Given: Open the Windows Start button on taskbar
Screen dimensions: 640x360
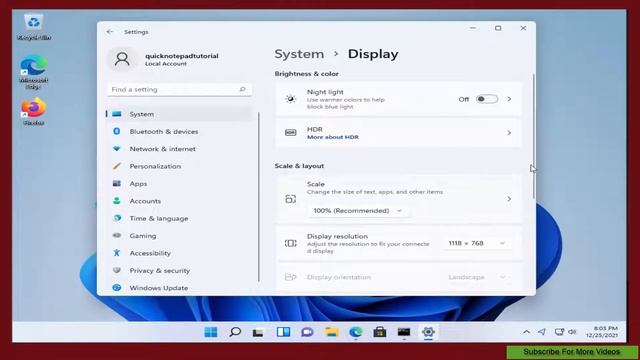Looking at the screenshot, I should [211, 332].
